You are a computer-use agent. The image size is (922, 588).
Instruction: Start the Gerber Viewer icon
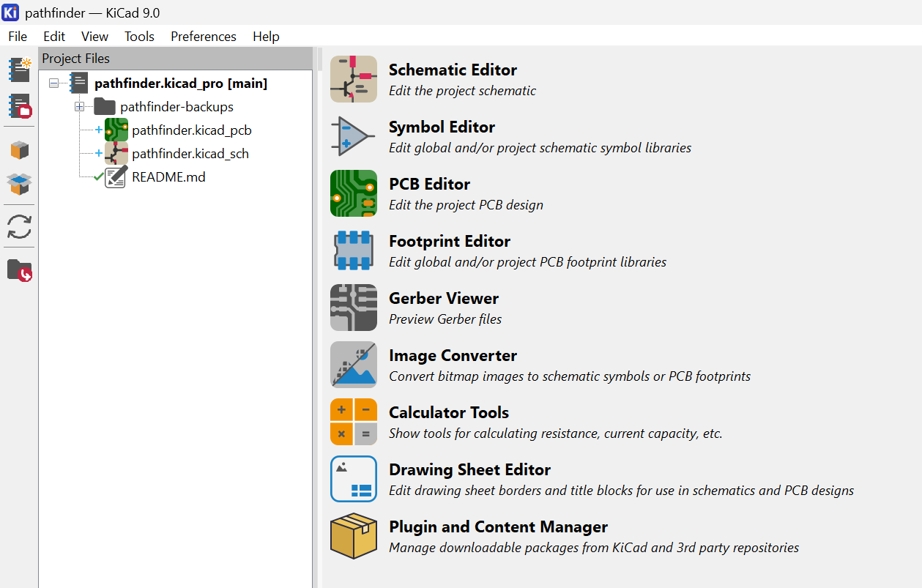[x=354, y=308]
